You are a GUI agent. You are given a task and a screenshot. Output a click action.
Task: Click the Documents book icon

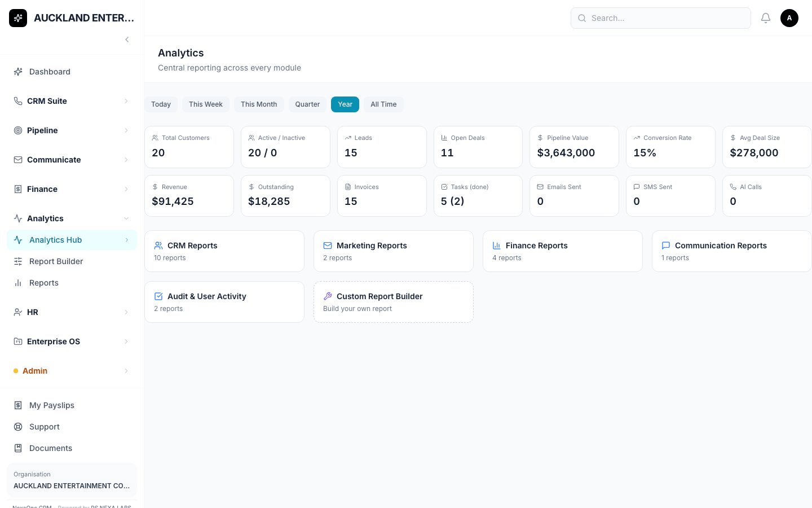click(18, 448)
